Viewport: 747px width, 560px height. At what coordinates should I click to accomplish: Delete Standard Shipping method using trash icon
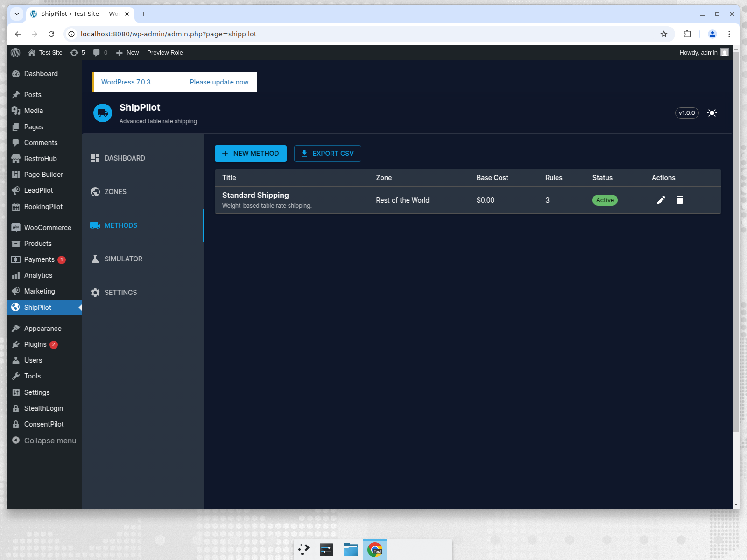click(x=680, y=200)
